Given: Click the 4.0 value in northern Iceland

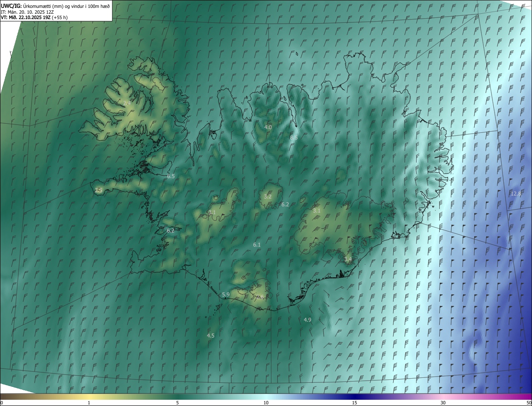Looking at the screenshot, I should [268, 127].
